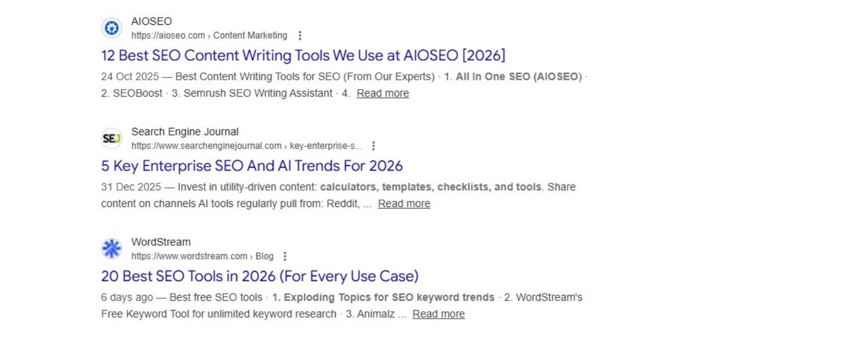The height and width of the screenshot is (347, 868).
Task: Click Read more under the WordStream snippet
Action: pyautogui.click(x=439, y=314)
